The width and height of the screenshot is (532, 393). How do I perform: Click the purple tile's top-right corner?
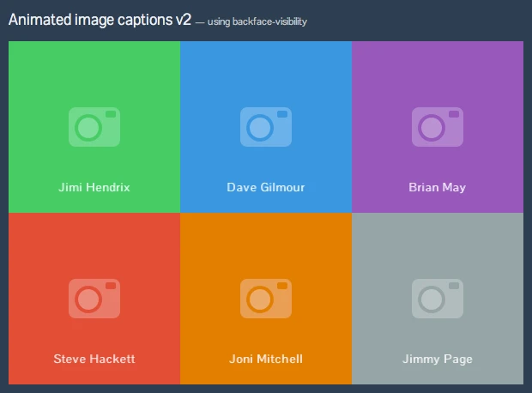517,46
